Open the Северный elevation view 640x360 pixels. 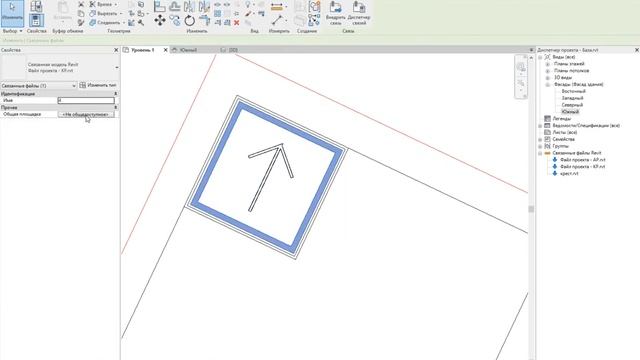572,105
